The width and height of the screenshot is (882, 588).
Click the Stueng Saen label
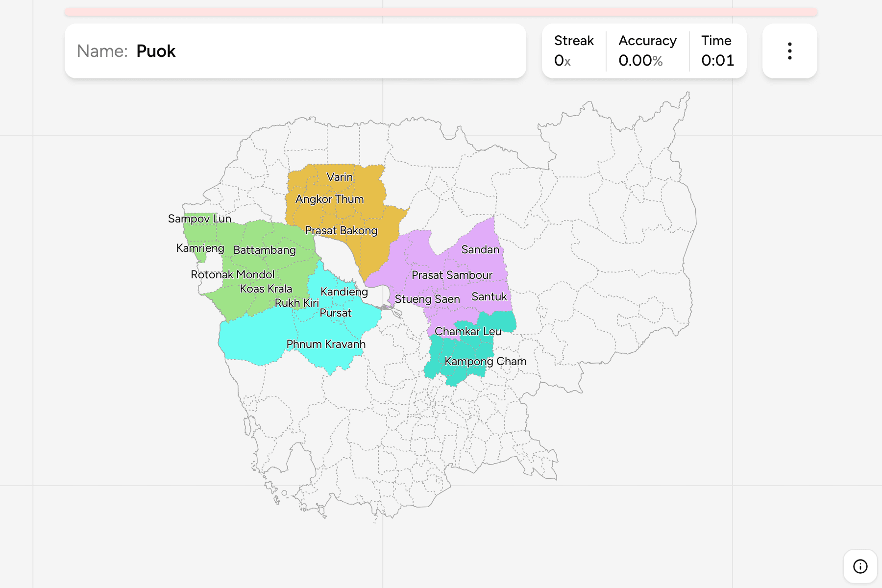coord(427,299)
